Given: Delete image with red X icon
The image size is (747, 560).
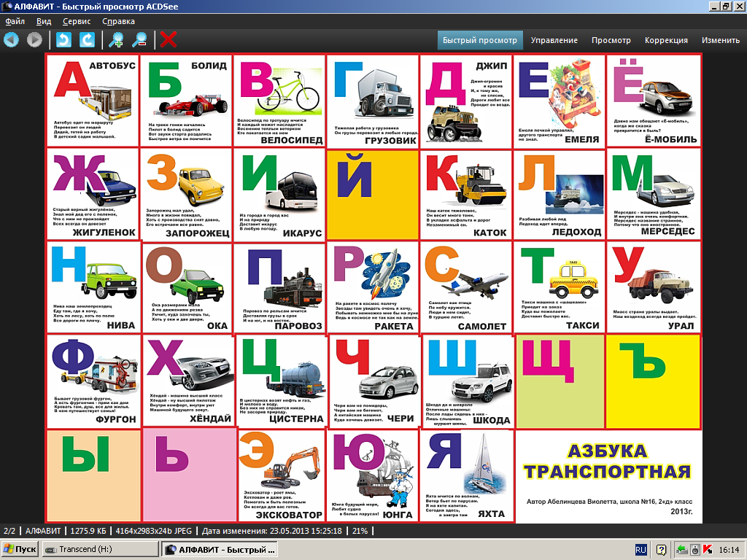Looking at the screenshot, I should click(169, 39).
